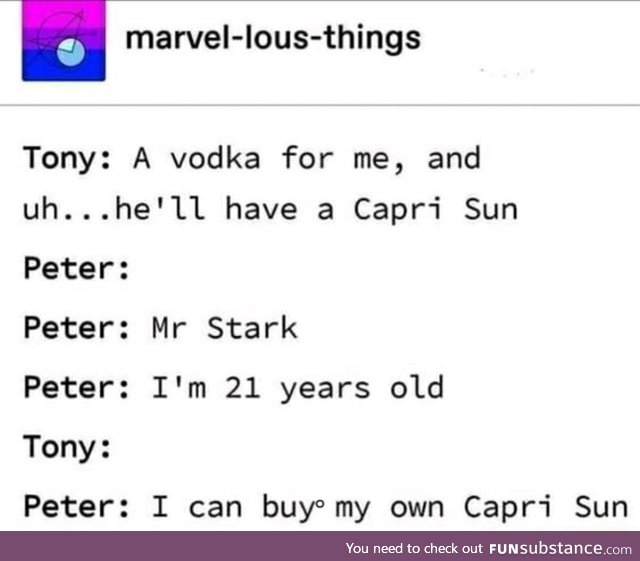Click the small circle after "buy"
This screenshot has width=640, height=561.
pyautogui.click(x=320, y=505)
